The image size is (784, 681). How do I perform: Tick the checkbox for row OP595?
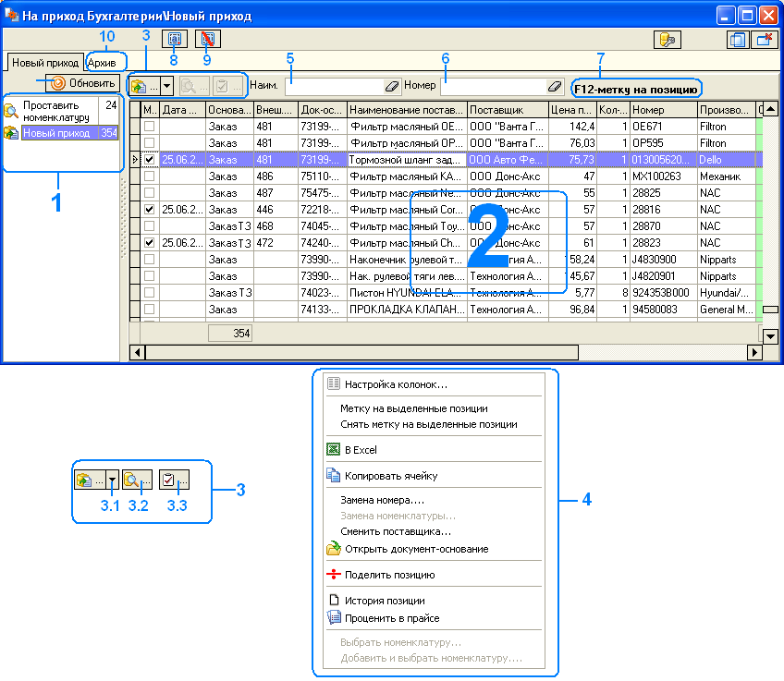tap(149, 143)
